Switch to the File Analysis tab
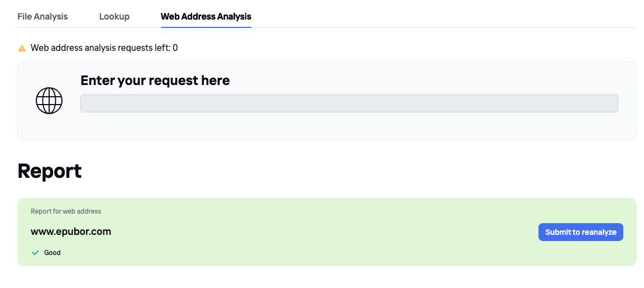This screenshot has width=644, height=288. pyautogui.click(x=42, y=16)
